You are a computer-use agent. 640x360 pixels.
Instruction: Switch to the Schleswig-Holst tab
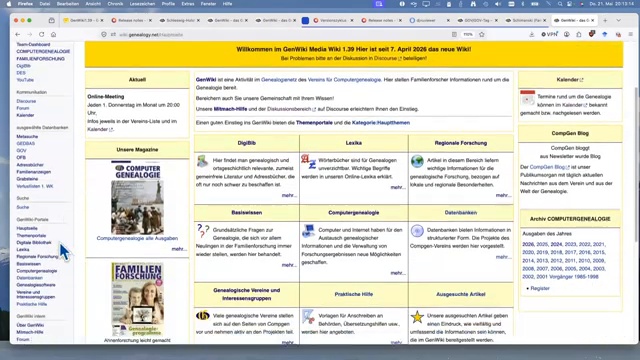180,20
